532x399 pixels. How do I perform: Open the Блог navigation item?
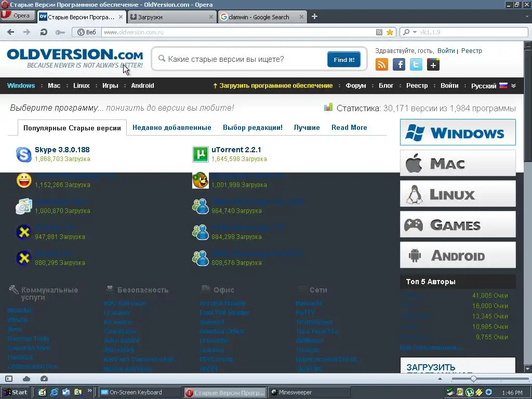pos(386,86)
